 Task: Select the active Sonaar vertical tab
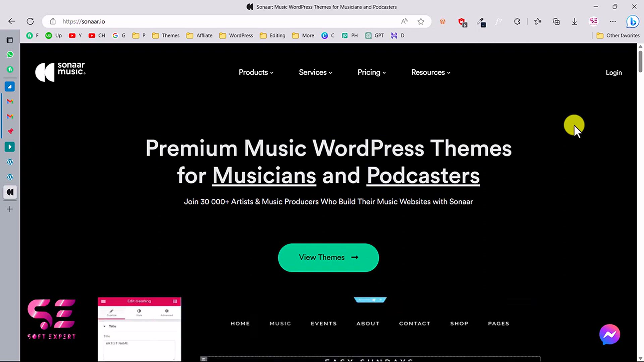(x=10, y=192)
